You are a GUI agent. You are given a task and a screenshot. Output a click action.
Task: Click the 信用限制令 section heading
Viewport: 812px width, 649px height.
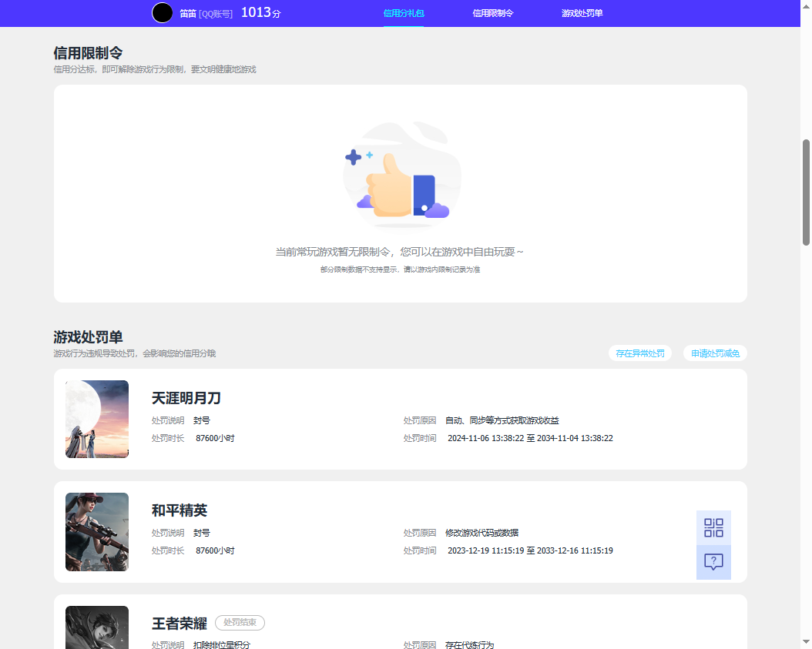click(x=88, y=53)
